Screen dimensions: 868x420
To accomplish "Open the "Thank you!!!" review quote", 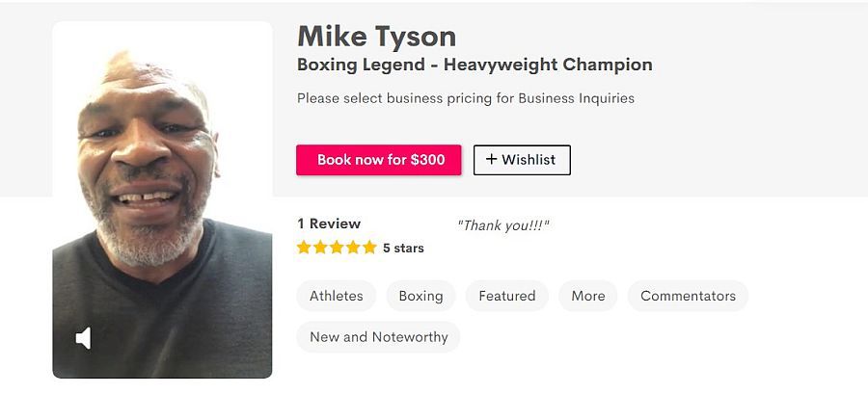I will (x=503, y=225).
